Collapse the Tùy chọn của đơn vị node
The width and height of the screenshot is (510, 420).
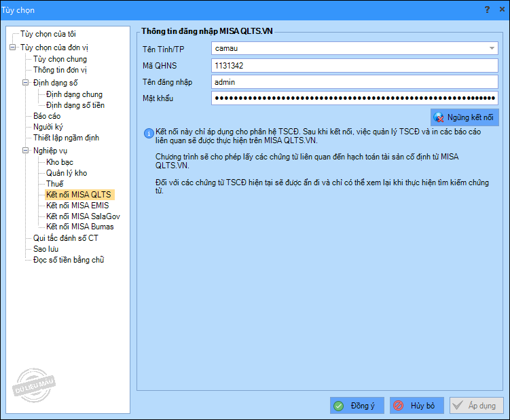coord(13,47)
